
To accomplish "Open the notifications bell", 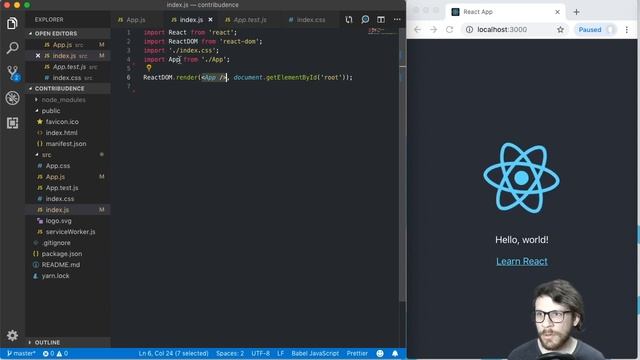I will 395,353.
